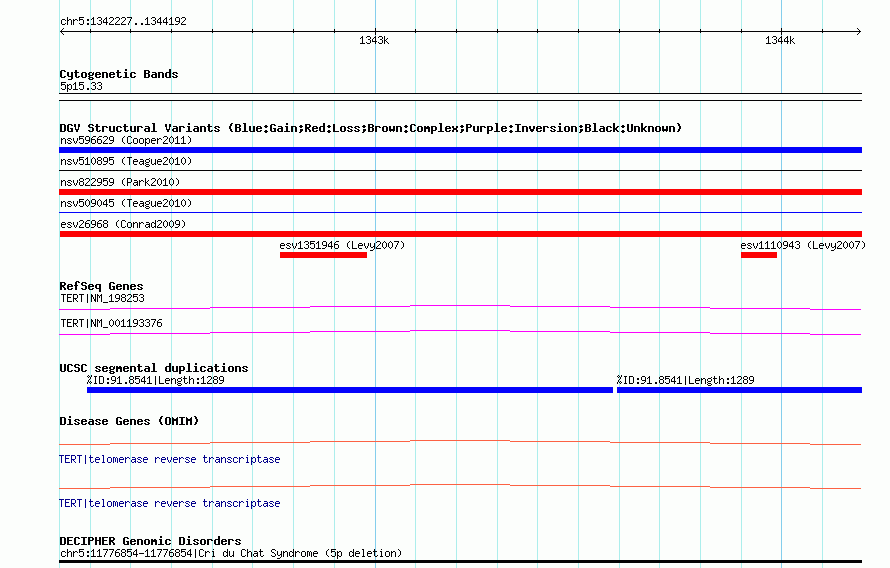Click the UCSC segmental duplications heading

(x=154, y=368)
